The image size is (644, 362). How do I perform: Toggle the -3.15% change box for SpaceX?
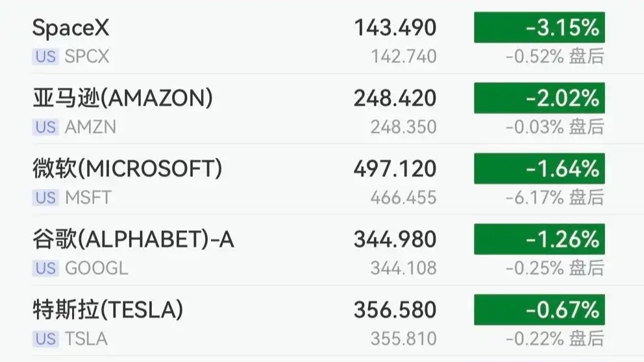539,27
